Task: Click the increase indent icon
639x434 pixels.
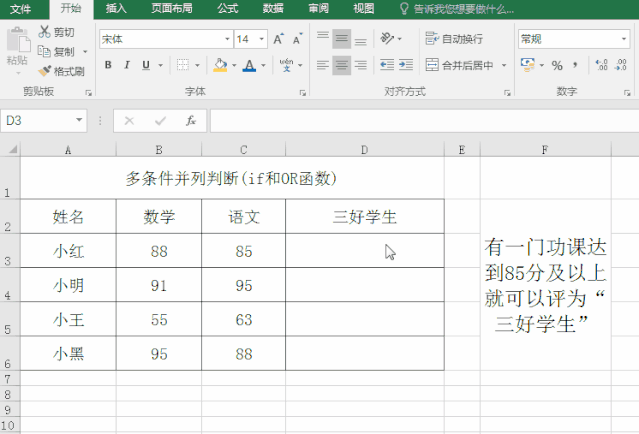Action: (x=395, y=65)
